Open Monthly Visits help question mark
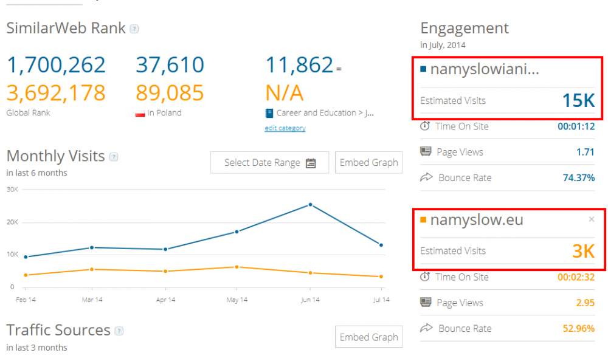This screenshot has width=608, height=364. tap(114, 157)
